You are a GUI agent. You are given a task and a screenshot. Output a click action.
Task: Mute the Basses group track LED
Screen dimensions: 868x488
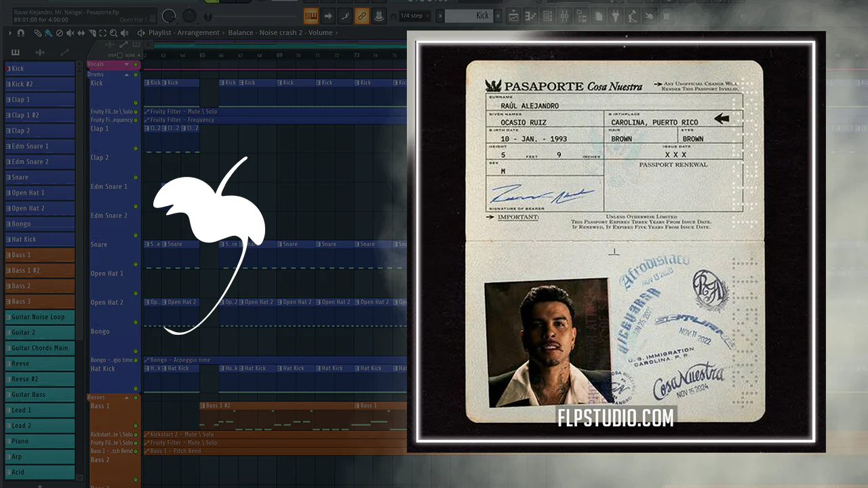pos(136,397)
